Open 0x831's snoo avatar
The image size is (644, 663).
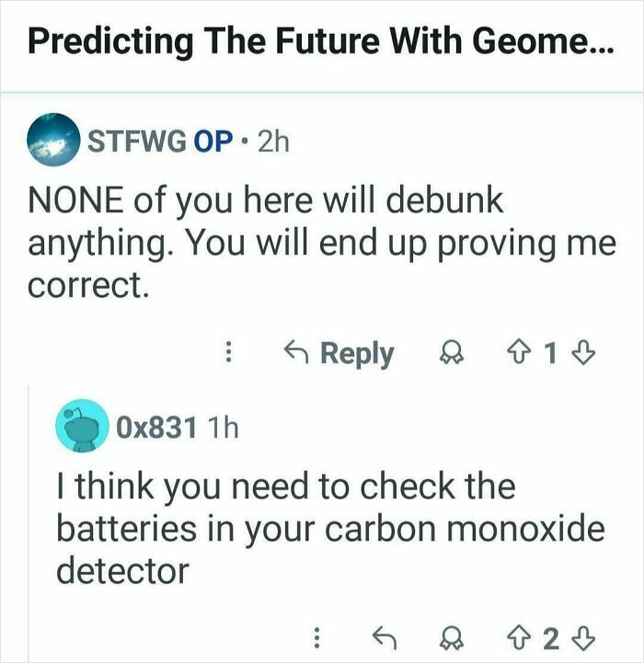pyautogui.click(x=82, y=426)
